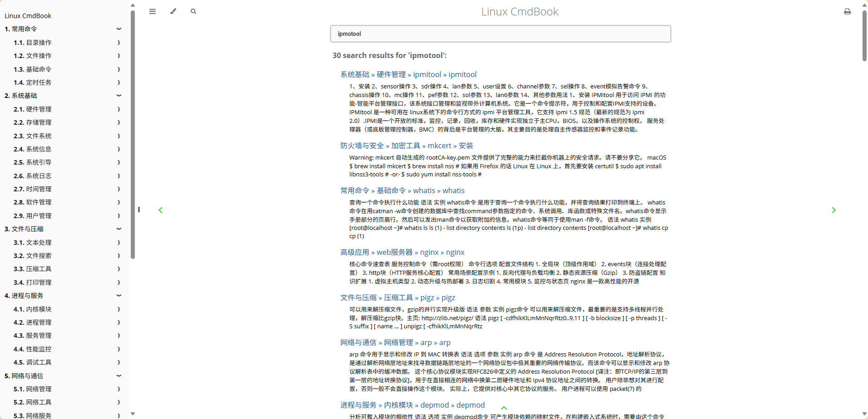
Task: Open the 'depmod » depmod' search result
Action: (413, 405)
